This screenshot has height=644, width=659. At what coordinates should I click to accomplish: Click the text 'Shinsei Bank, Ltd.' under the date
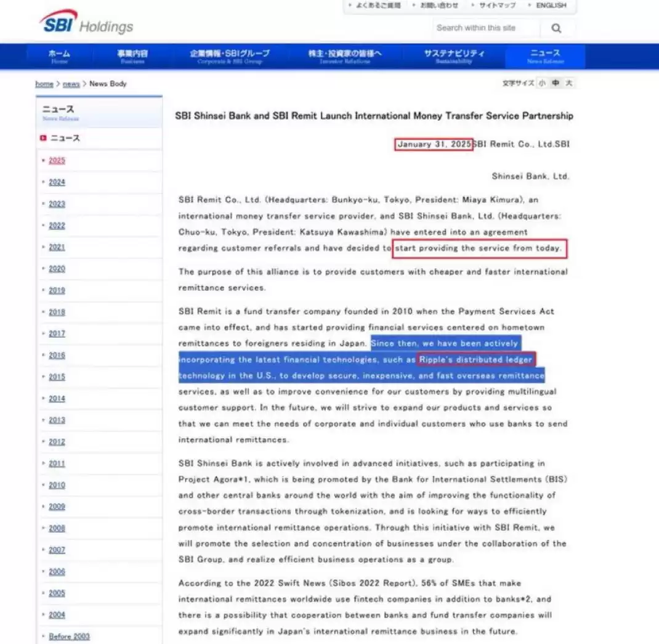coord(531,176)
